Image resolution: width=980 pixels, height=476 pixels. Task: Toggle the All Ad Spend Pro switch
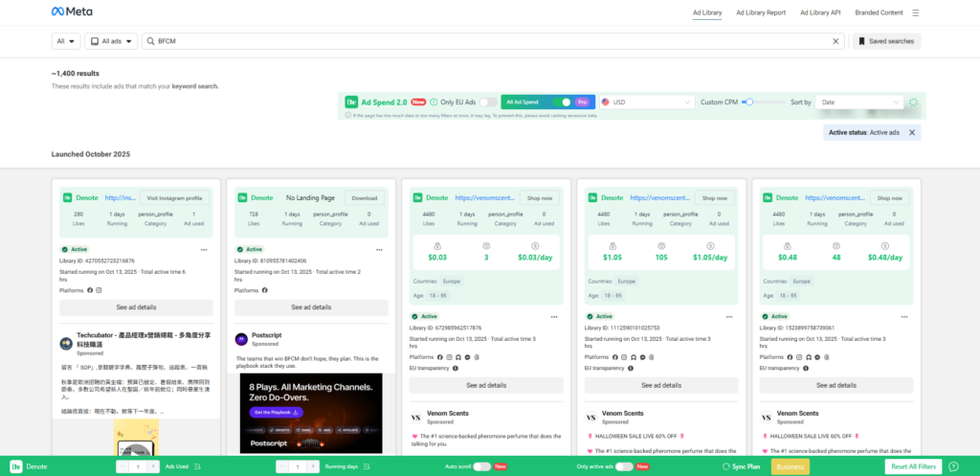click(564, 102)
